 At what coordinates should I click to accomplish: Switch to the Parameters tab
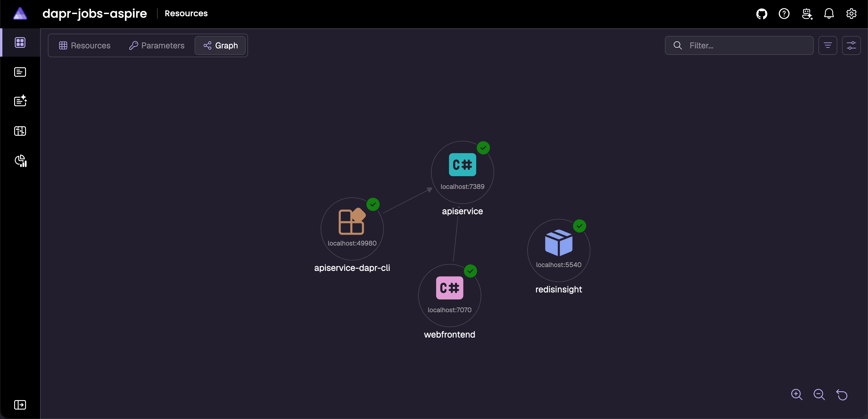click(157, 45)
